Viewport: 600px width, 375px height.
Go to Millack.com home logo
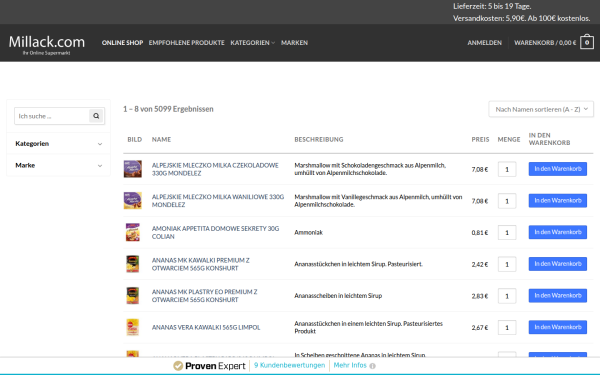tap(47, 44)
